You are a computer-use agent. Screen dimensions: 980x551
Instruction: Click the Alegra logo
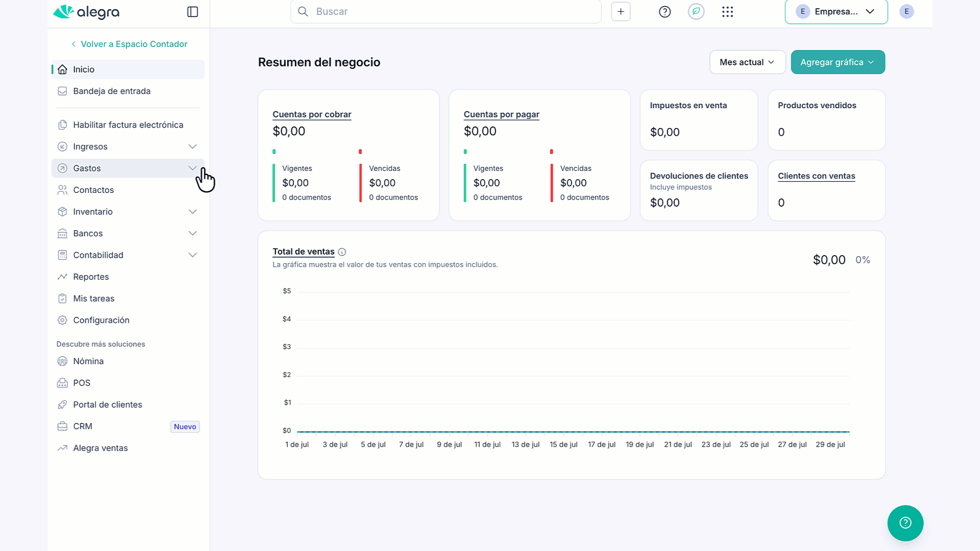(86, 12)
